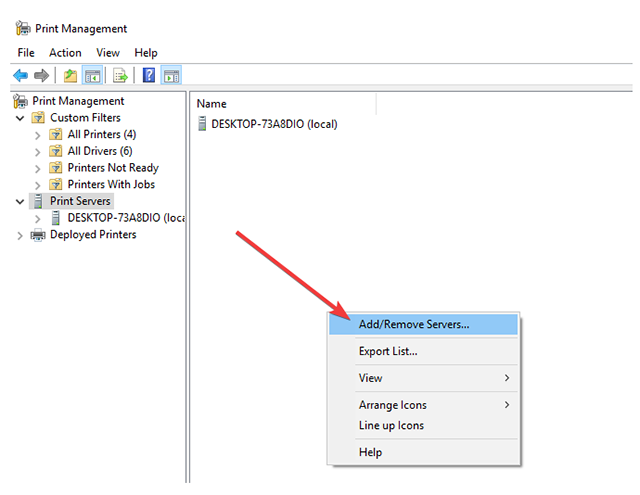Expand the All Drivers (6) node
The height and width of the screenshot is (495, 640).
pos(38,152)
